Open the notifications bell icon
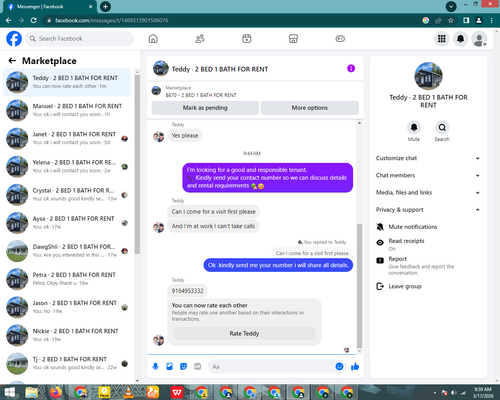 460,39
